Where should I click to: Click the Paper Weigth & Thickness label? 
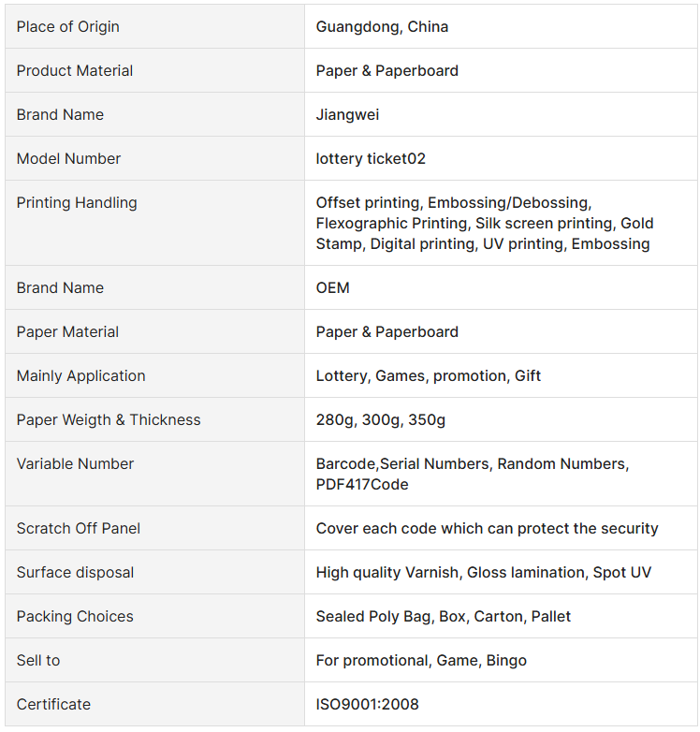click(x=109, y=419)
